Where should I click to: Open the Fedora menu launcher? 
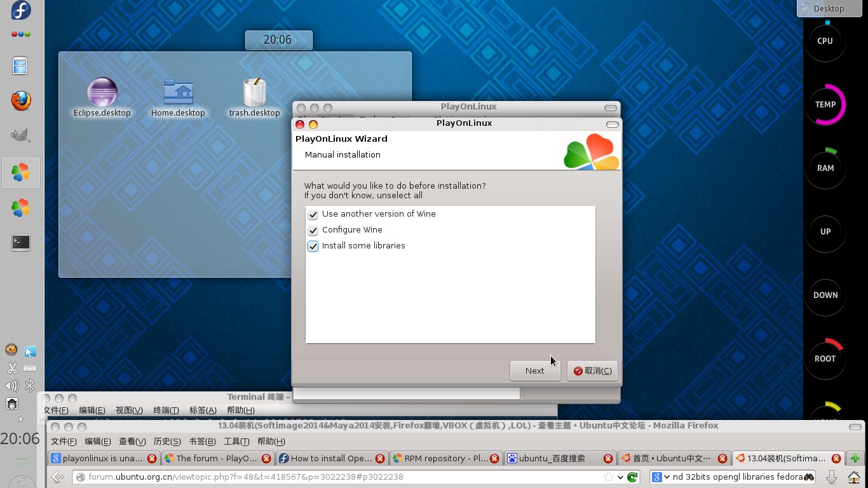[21, 11]
